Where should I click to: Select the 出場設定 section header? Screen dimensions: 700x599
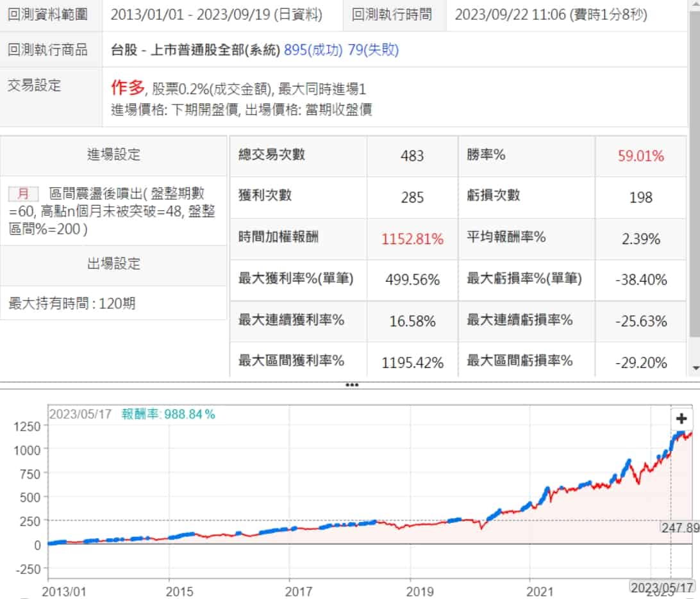(113, 264)
